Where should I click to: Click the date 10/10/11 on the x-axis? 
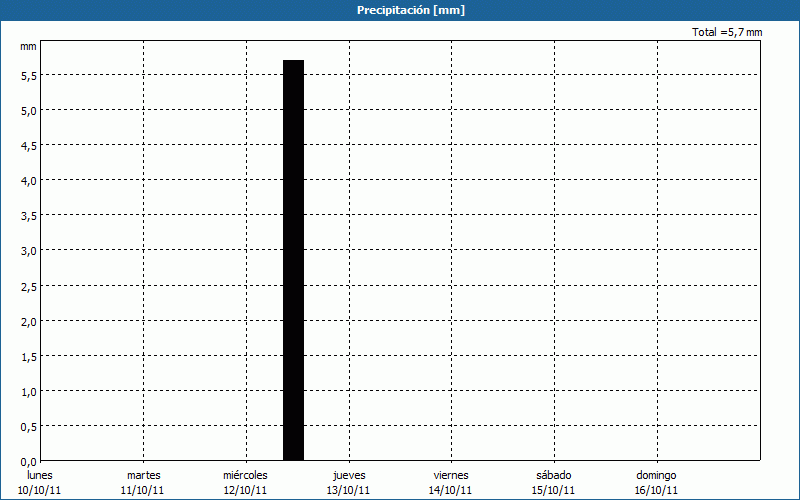point(40,490)
